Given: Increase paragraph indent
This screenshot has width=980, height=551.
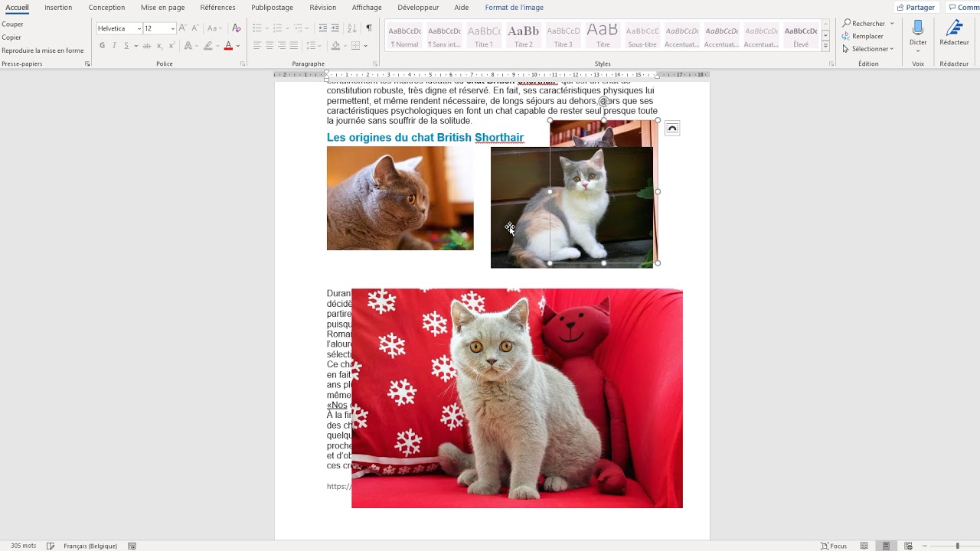Looking at the screenshot, I should tap(335, 28).
